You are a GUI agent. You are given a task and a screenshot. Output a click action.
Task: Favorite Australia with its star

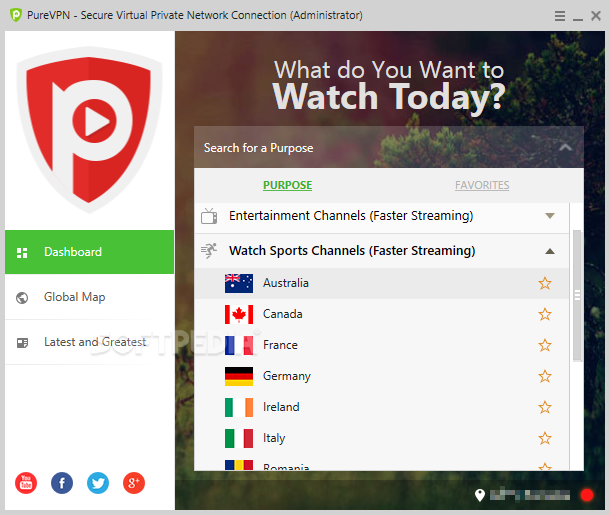(x=545, y=283)
